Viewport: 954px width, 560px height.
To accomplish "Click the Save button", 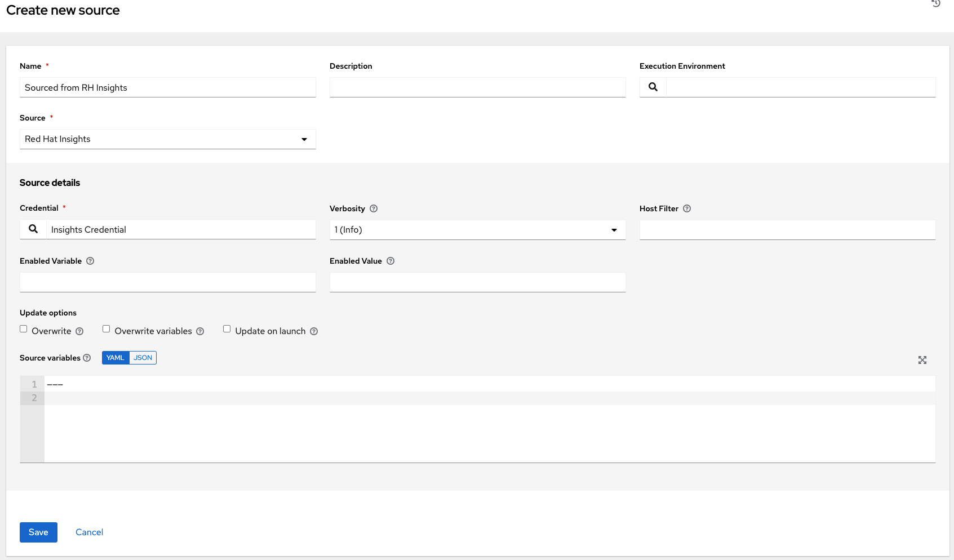I will (x=38, y=532).
